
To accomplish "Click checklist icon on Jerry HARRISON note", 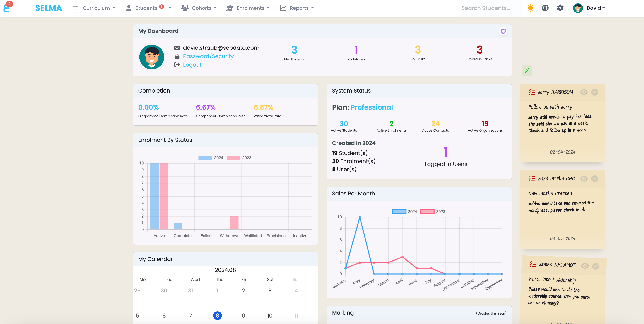I will 532,92.
